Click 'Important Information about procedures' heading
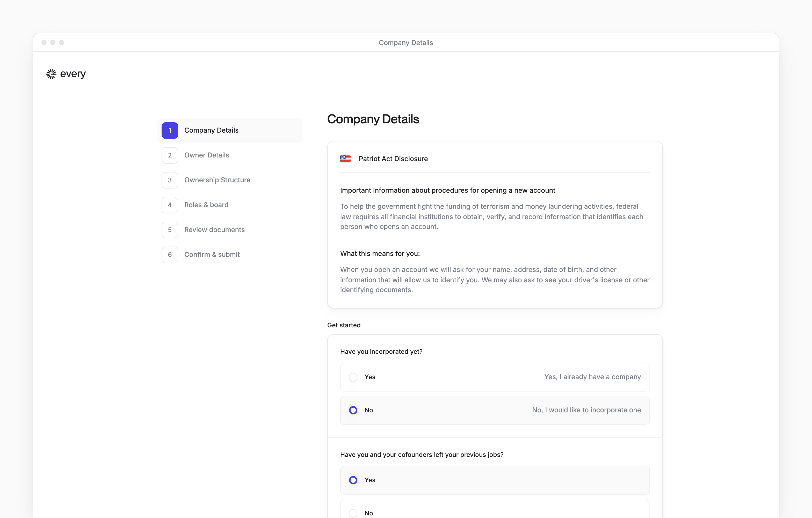 coord(447,190)
